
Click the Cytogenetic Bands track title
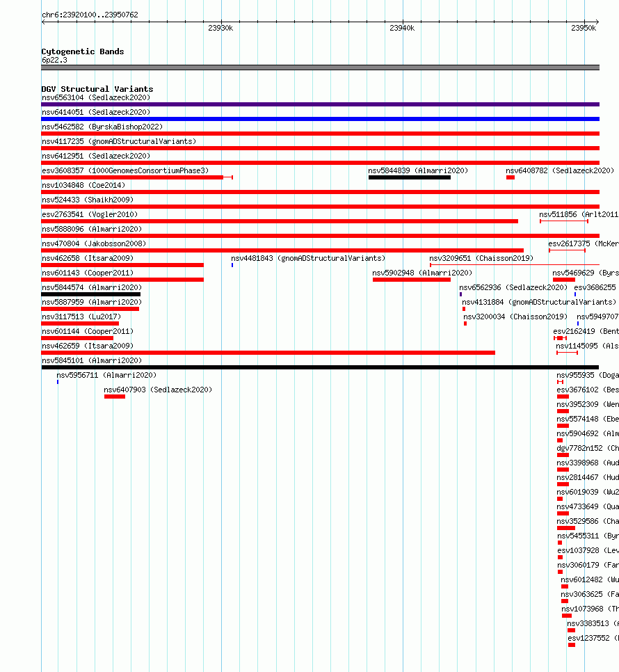tap(83, 51)
